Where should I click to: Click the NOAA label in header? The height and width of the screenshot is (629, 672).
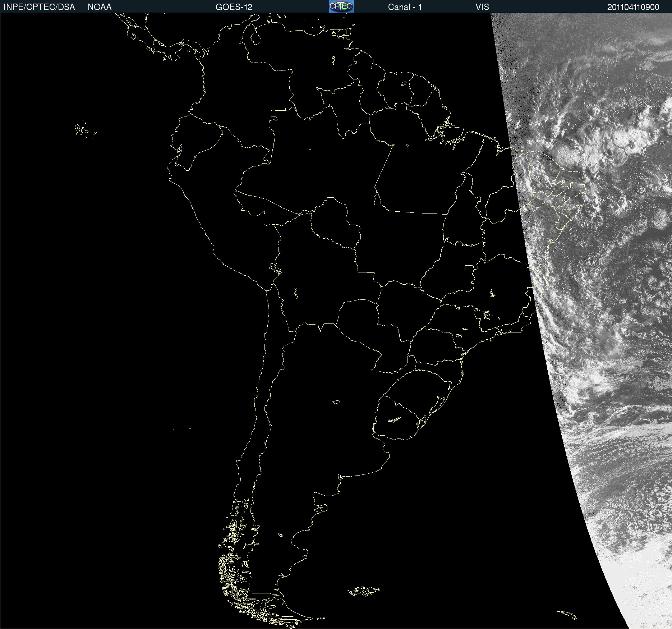(x=100, y=7)
